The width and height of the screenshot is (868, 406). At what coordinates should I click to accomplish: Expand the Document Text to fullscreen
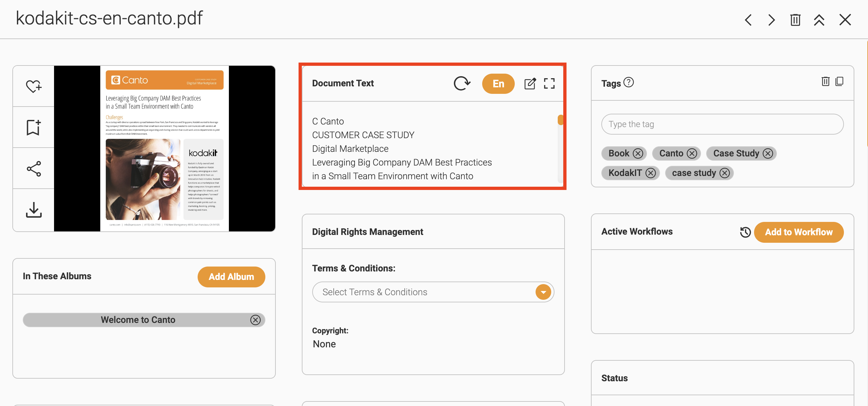click(x=549, y=83)
